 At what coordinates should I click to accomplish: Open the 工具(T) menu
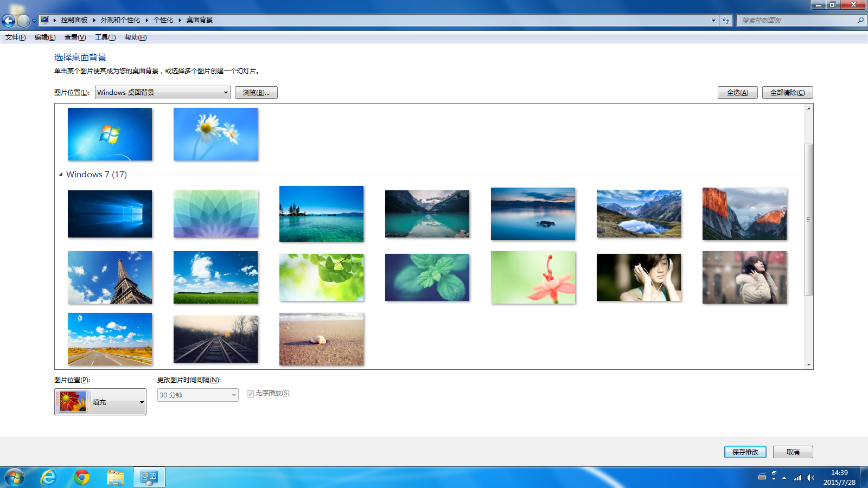pyautogui.click(x=105, y=37)
